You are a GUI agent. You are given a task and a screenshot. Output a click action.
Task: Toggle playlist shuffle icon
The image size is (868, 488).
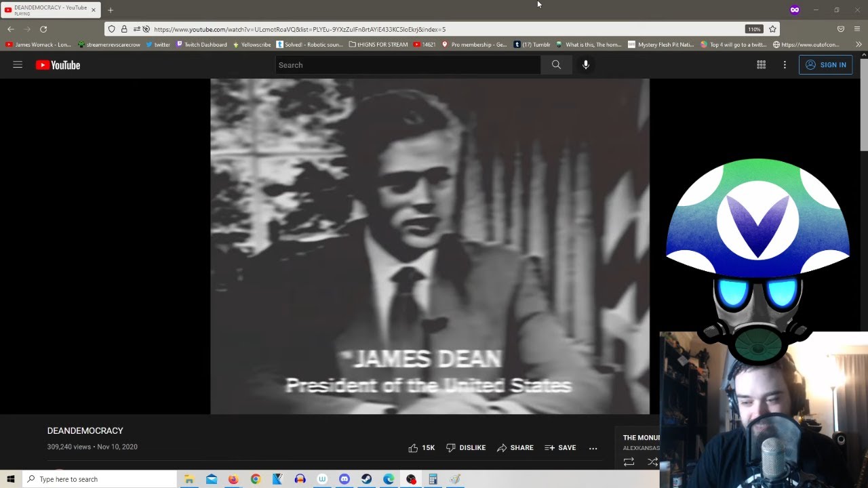pyautogui.click(x=652, y=462)
